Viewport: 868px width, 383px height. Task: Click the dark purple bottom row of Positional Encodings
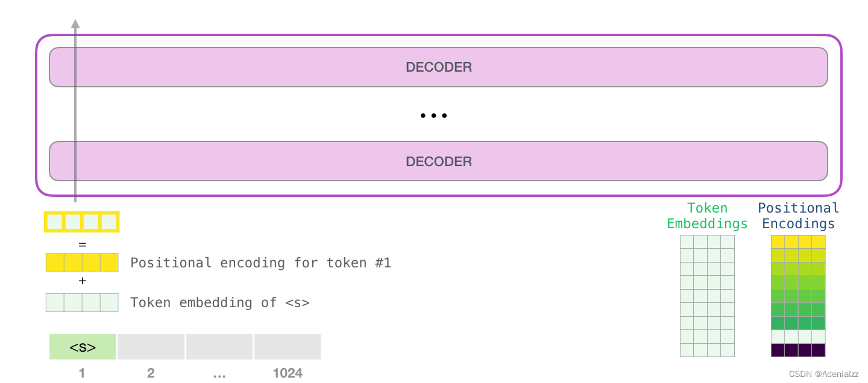tap(798, 350)
